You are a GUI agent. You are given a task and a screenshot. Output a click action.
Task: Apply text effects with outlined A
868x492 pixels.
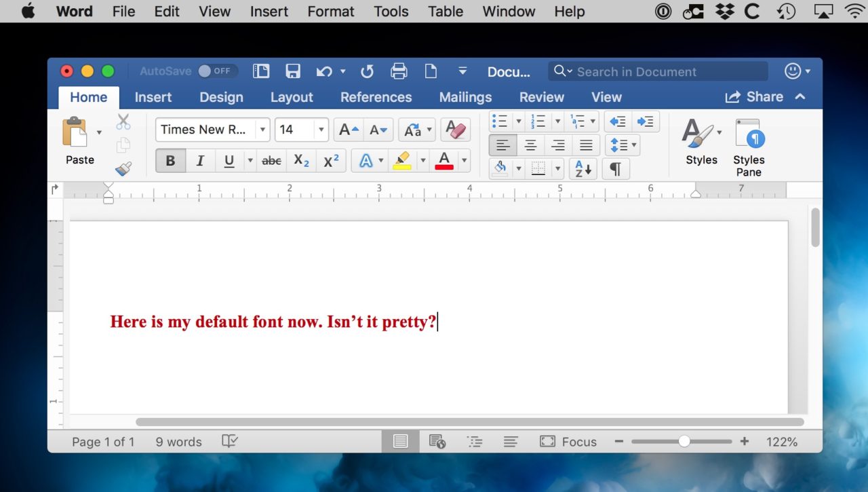[x=366, y=161]
